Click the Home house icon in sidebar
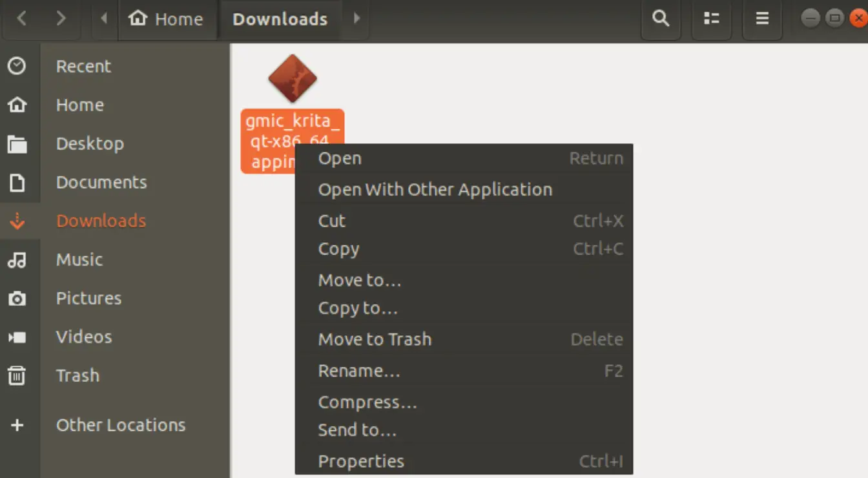 17,105
